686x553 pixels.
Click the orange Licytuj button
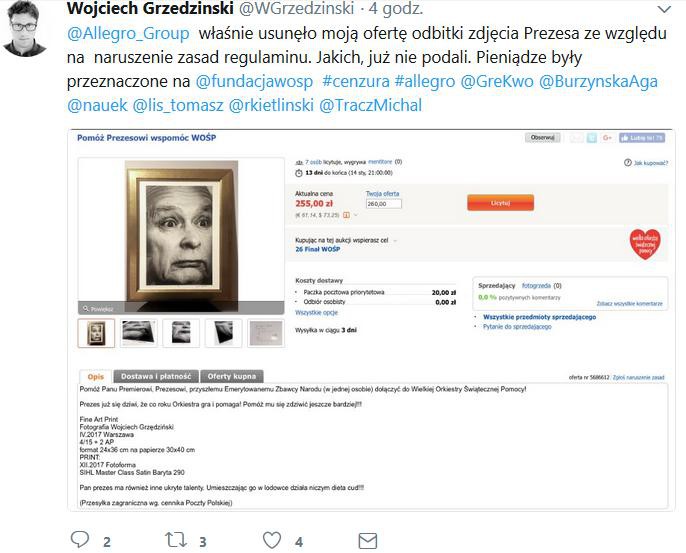500,203
